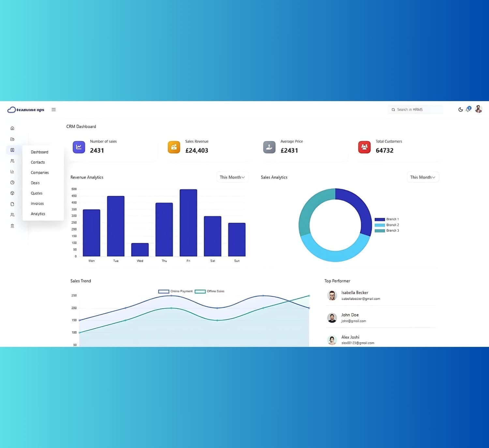Focus the Search in HRMS field
Image resolution: width=489 pixels, height=448 pixels.
(x=416, y=110)
